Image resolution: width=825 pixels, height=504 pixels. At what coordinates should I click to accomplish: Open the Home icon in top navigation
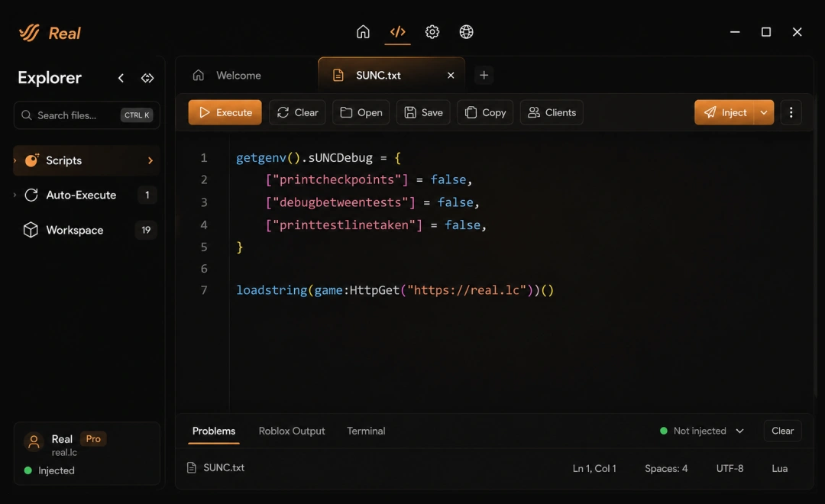tap(363, 32)
